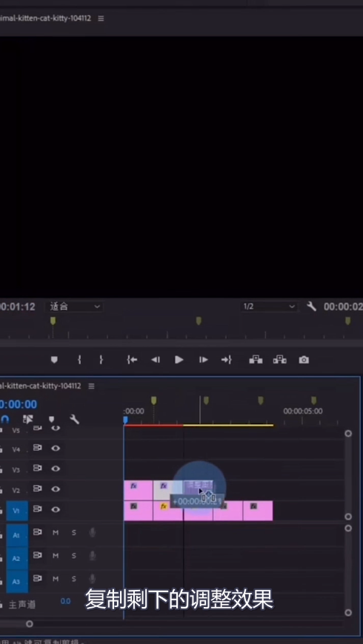Jump to the Out point
The image size is (363, 644).
[x=226, y=360]
